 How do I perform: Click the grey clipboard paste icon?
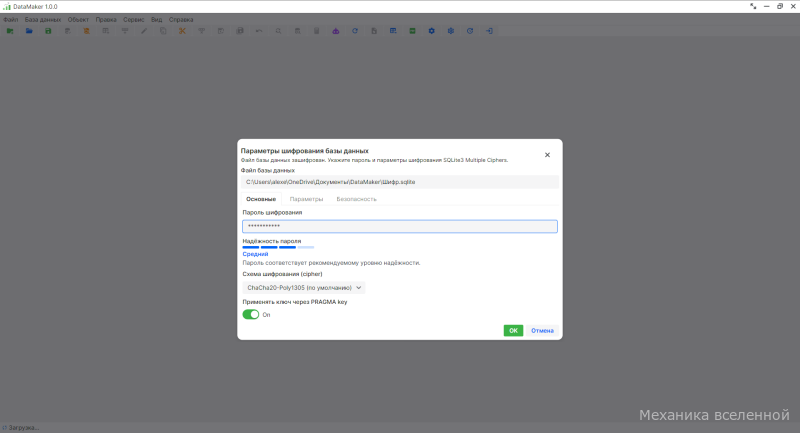coord(374,31)
